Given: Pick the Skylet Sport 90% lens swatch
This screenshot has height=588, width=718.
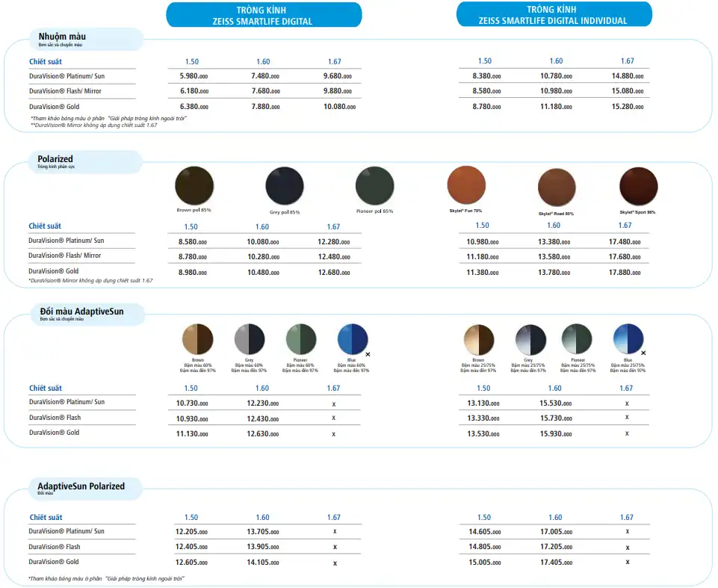Looking at the screenshot, I should click(x=638, y=186).
